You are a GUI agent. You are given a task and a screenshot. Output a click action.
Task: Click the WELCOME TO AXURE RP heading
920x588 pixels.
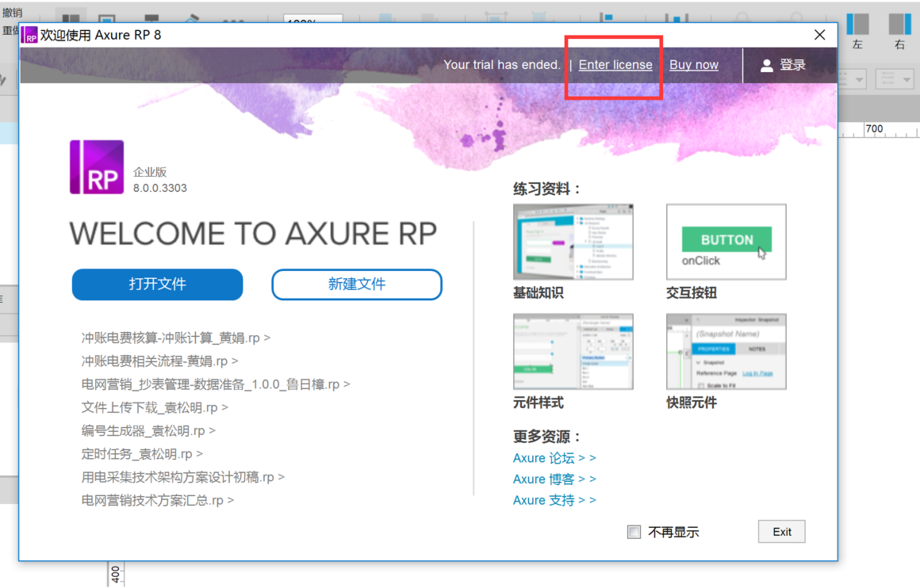coord(253,234)
